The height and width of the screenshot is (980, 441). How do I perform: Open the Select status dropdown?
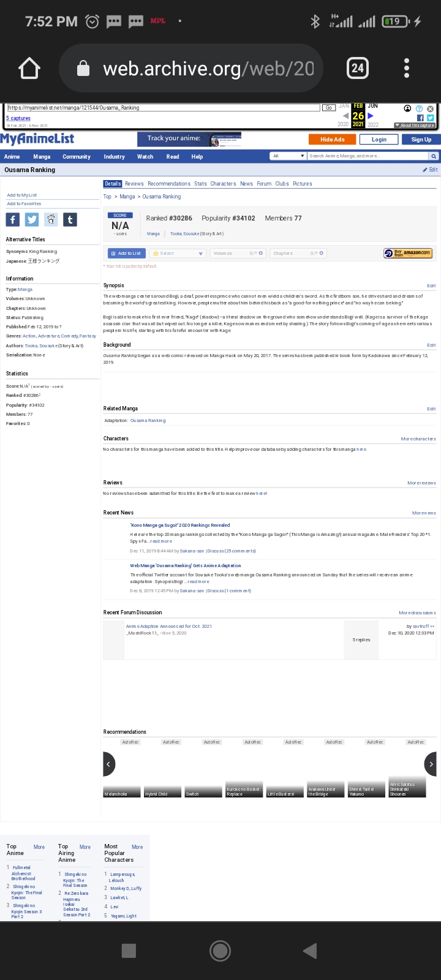(178, 253)
